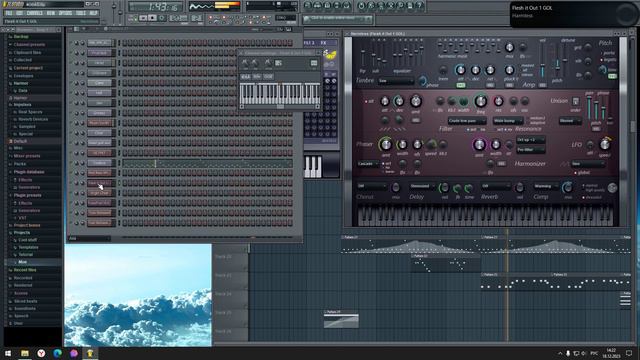Open the Crude low pass filter dropdown
This screenshot has width=640, height=360.
(467, 121)
